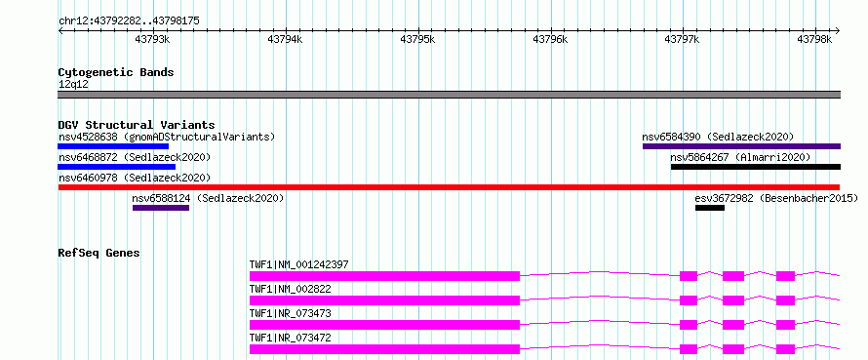
Task: Open transcript label TWF1|NM_002822
Action: tap(291, 289)
